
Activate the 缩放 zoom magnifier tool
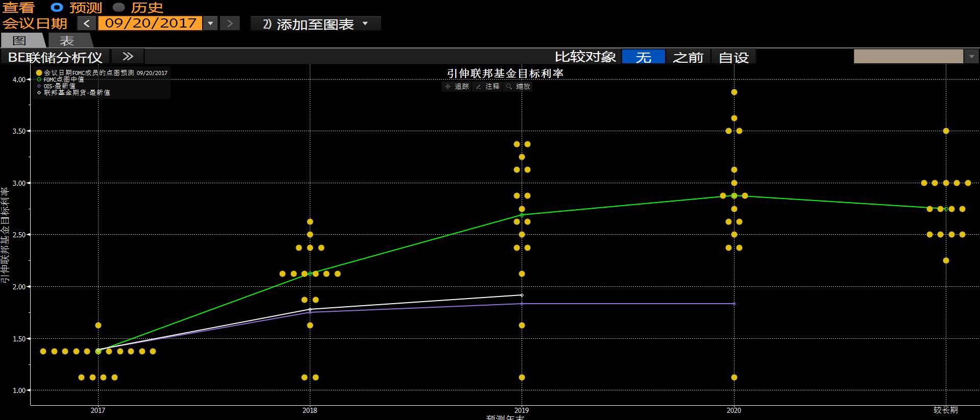518,87
